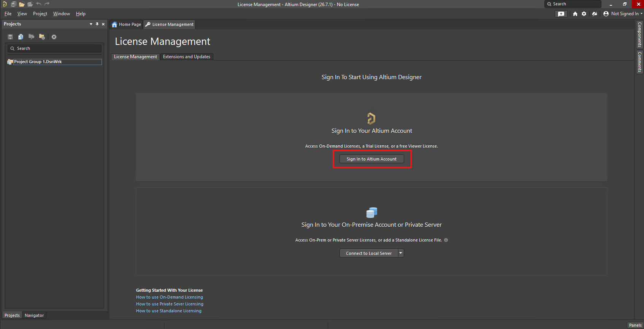Switch to the Extensions and Updates tab

tap(187, 57)
